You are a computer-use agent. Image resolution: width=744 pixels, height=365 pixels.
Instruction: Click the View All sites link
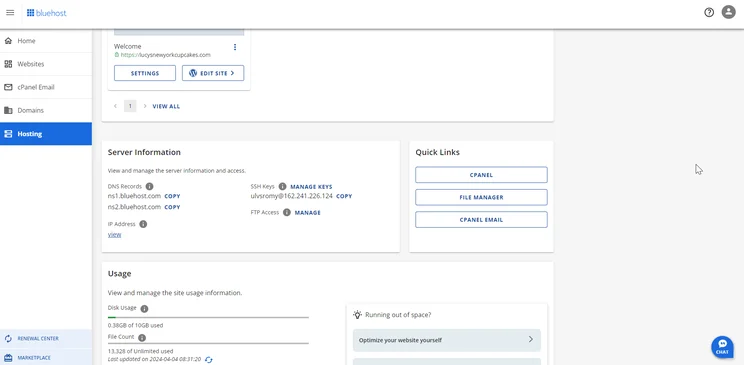coord(166,106)
